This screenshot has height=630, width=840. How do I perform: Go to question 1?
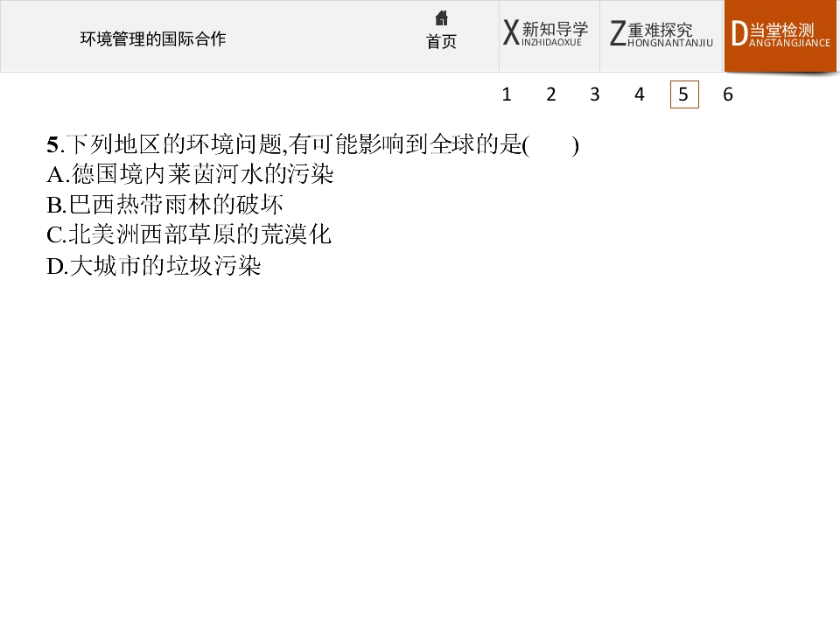(x=507, y=94)
